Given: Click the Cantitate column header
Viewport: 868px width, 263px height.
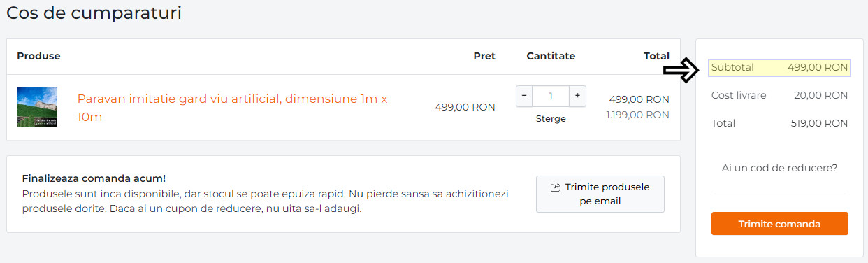Looking at the screenshot, I should (x=551, y=56).
